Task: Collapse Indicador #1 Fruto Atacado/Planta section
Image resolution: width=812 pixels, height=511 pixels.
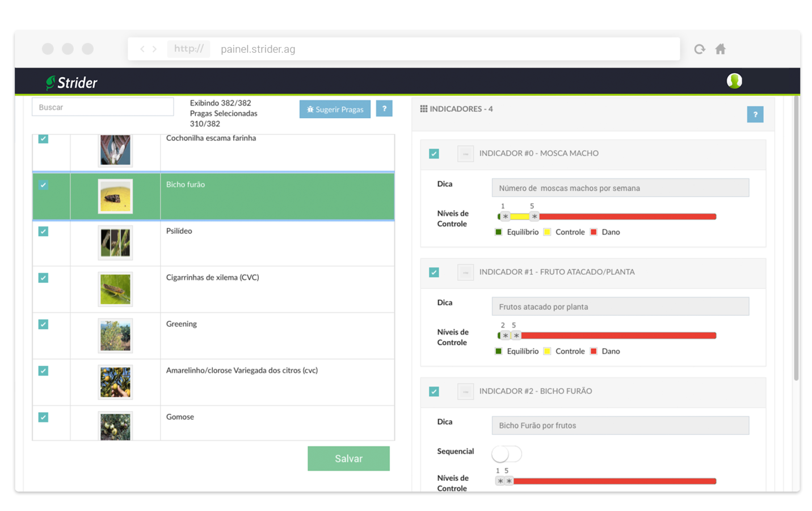Action: pos(465,273)
